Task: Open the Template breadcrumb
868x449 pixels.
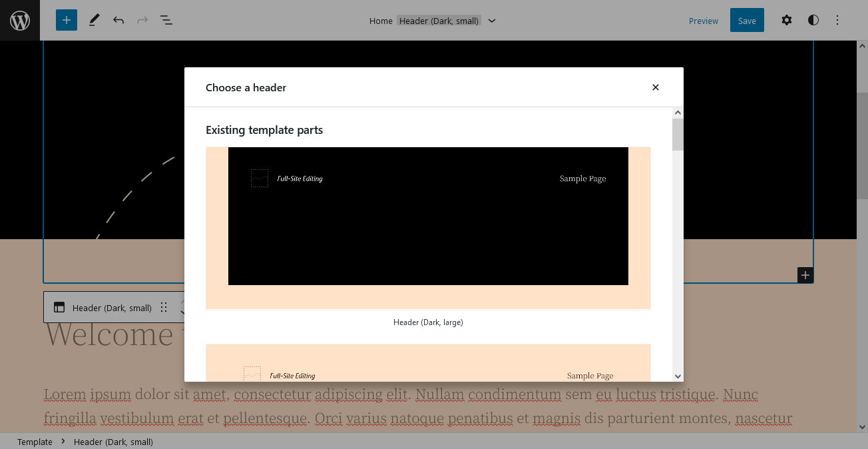Action: [x=34, y=442]
